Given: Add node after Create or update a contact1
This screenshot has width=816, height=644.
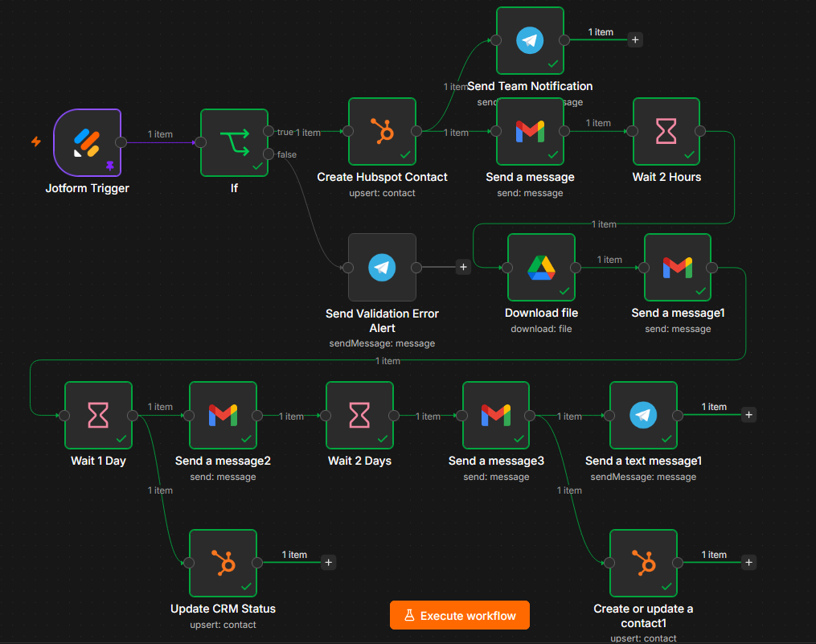Looking at the screenshot, I should [748, 562].
